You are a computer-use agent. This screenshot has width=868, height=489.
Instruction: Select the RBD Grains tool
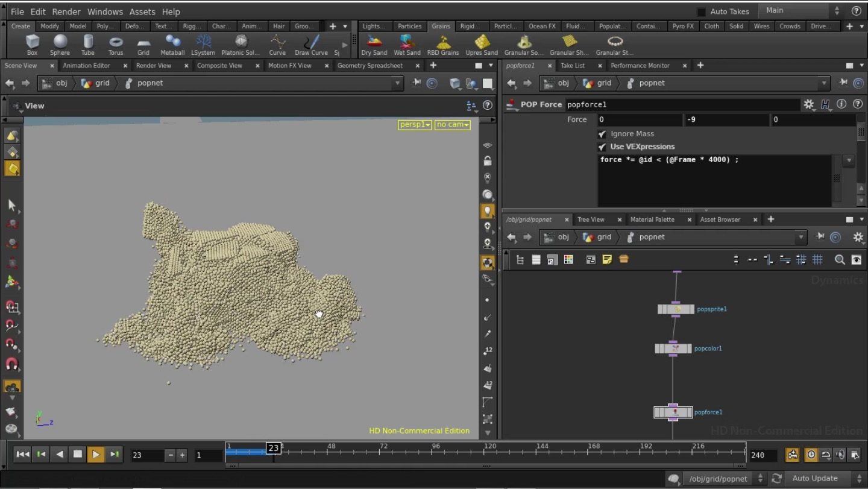(443, 45)
